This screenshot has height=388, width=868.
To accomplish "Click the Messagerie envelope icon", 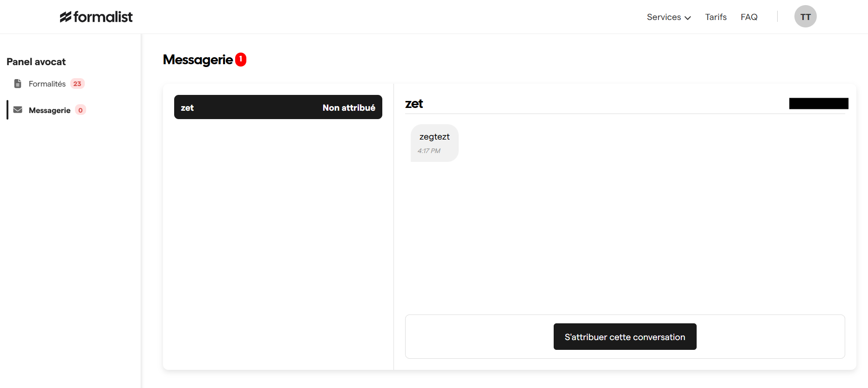I will (x=18, y=110).
